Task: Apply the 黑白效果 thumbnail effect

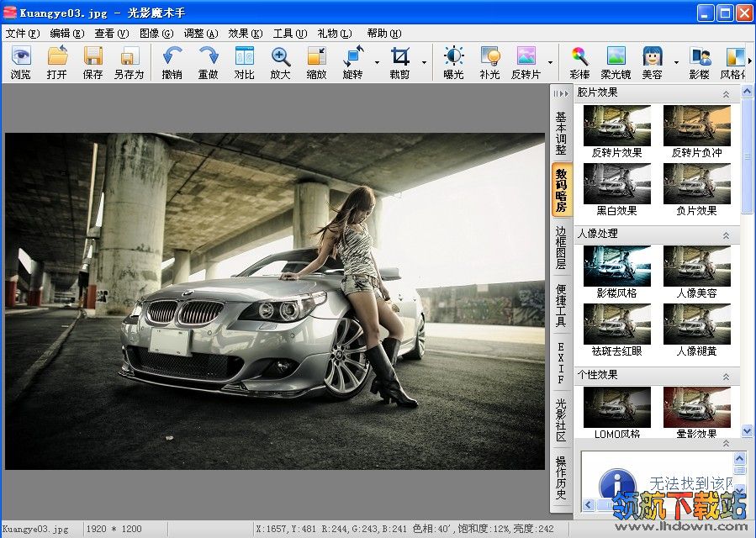Action: tap(616, 189)
